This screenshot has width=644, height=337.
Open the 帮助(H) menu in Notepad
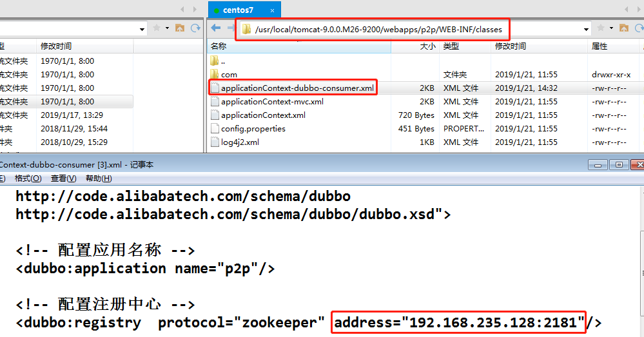point(98,178)
